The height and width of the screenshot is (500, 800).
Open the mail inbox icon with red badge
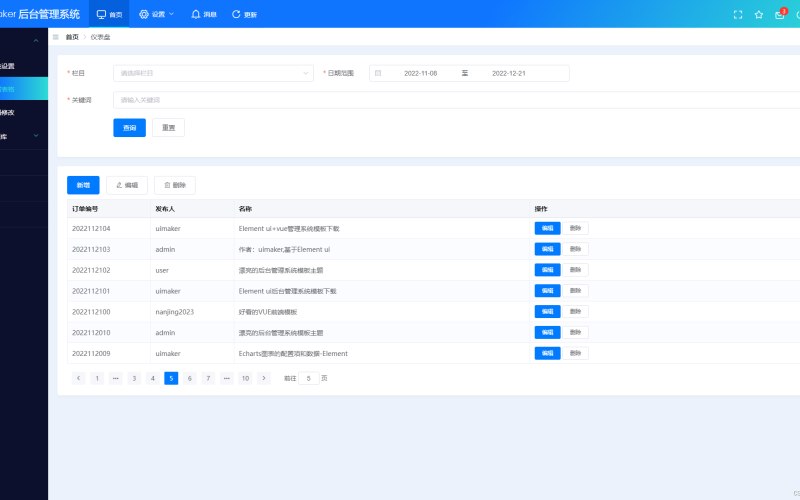click(x=780, y=14)
